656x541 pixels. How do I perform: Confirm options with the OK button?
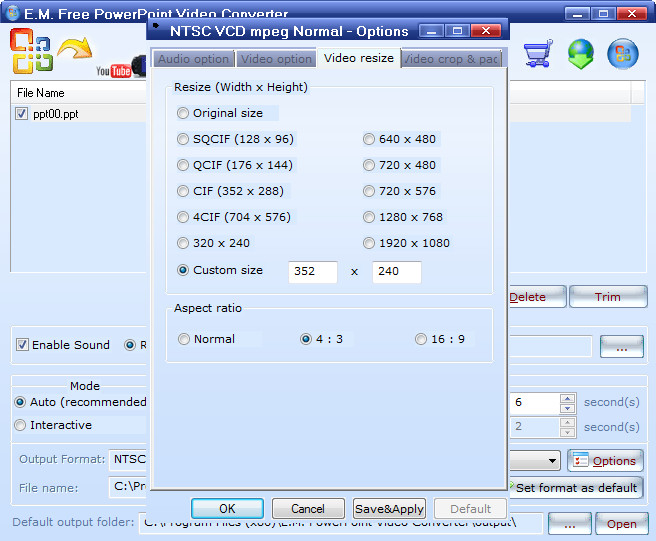pos(227,508)
